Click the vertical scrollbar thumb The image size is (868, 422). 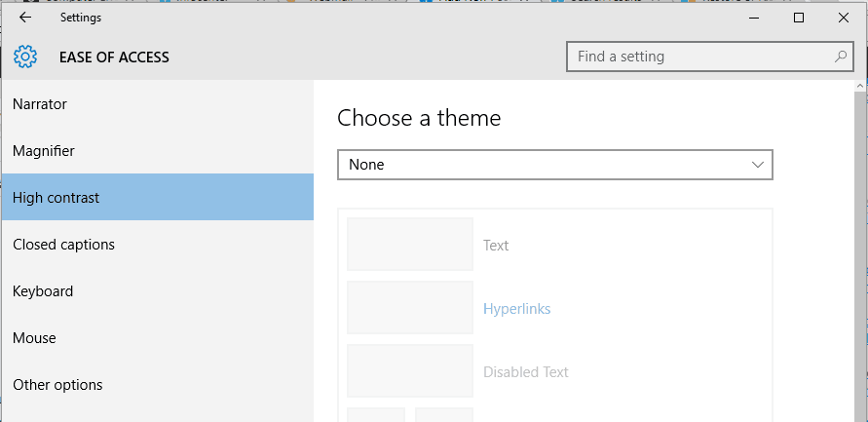tap(860, 253)
